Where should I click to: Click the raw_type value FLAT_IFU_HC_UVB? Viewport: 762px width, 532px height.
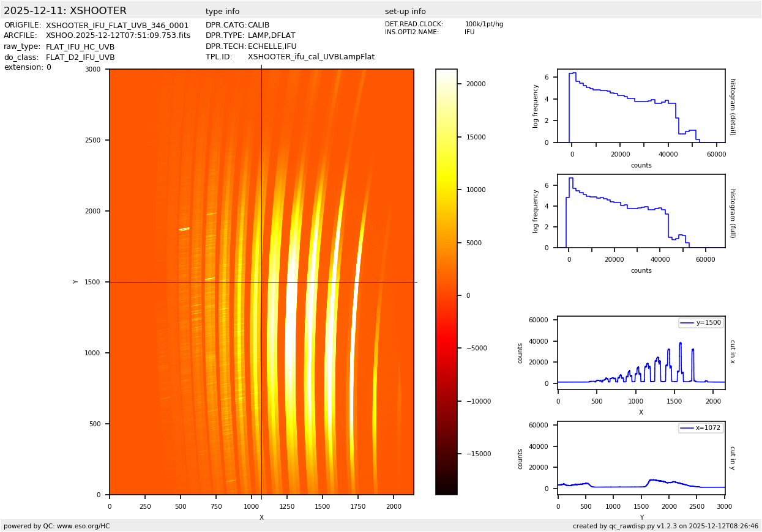pos(80,46)
